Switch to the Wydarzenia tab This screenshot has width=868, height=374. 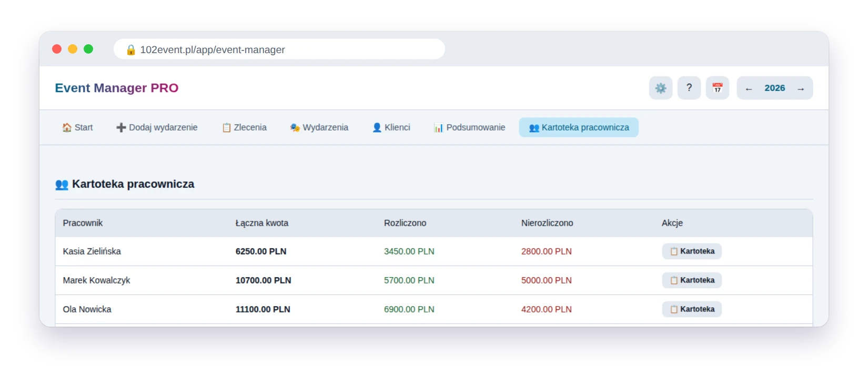(x=319, y=127)
